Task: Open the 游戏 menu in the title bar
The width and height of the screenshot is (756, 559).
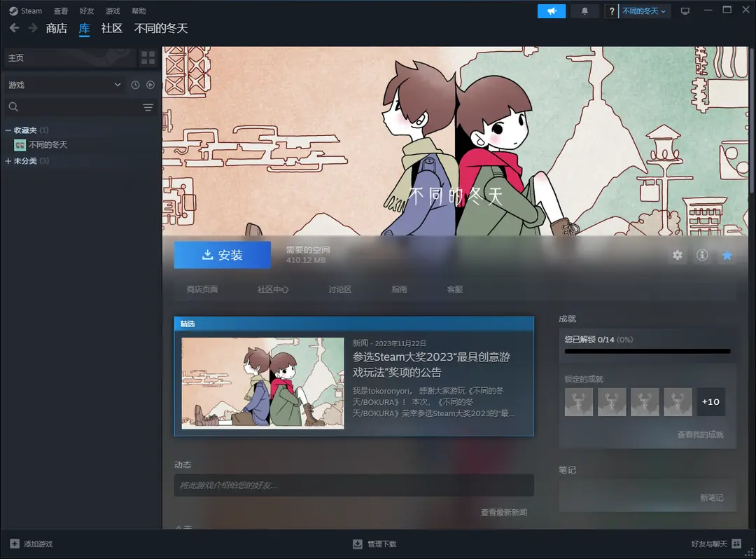Action: pos(113,11)
